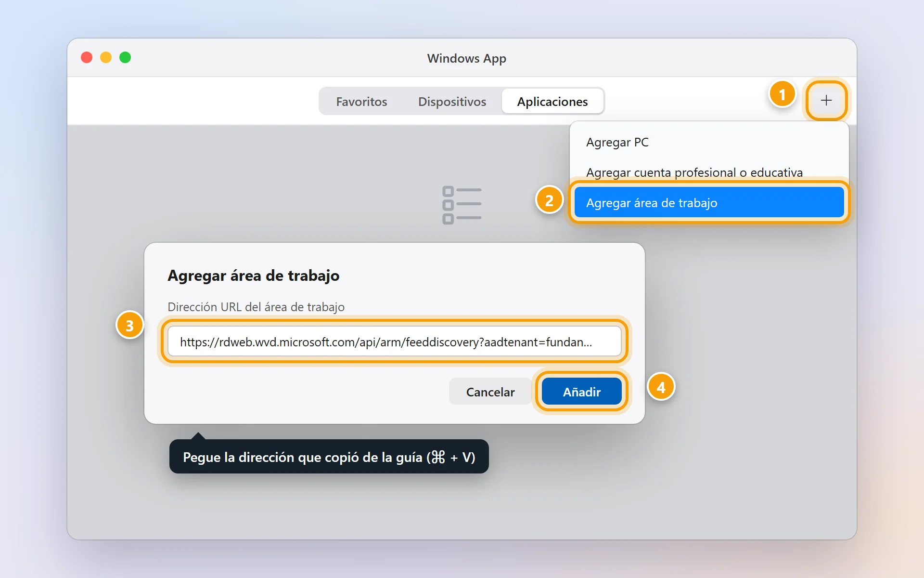The image size is (924, 578).
Task: Switch to the Favoritos tab
Action: [361, 102]
